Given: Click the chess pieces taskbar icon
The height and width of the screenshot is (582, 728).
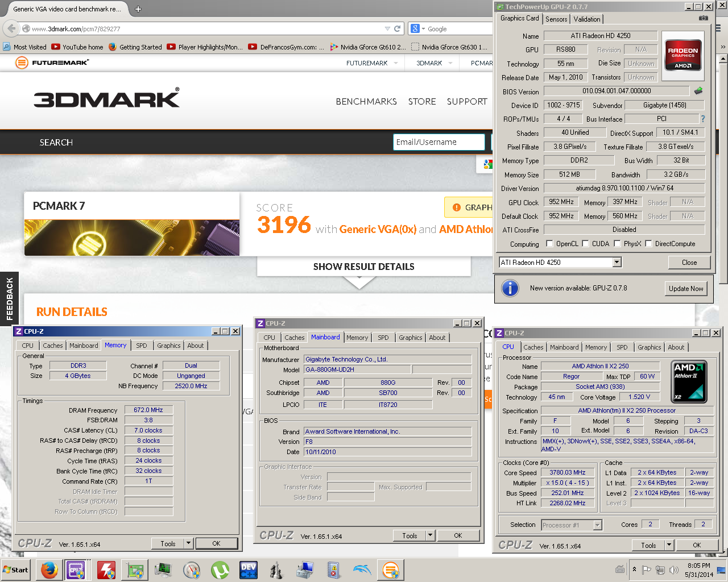Looking at the screenshot, I should pyautogui.click(x=277, y=570).
